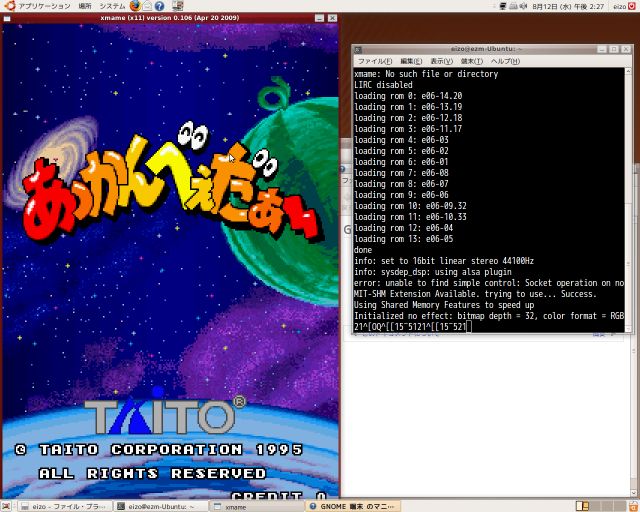The image size is (640, 512).
Task: Click the terminal title bar eizo@ezm-Ubuntu
Action: pyautogui.click(x=486, y=49)
